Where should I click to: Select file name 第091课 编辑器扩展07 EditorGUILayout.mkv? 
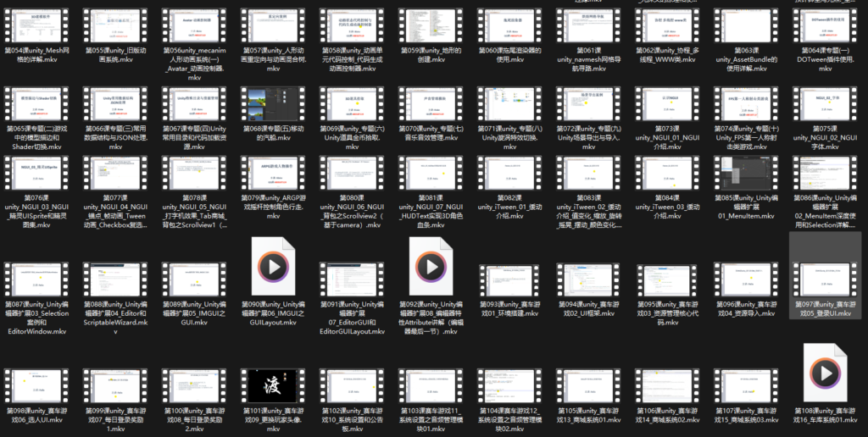(x=352, y=318)
